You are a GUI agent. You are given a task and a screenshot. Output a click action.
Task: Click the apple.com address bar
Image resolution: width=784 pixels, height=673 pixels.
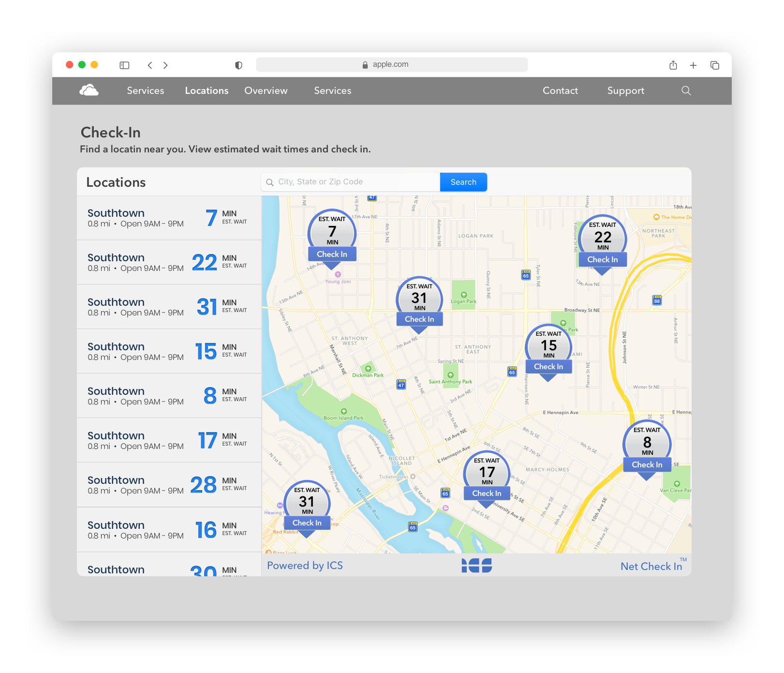click(x=391, y=64)
